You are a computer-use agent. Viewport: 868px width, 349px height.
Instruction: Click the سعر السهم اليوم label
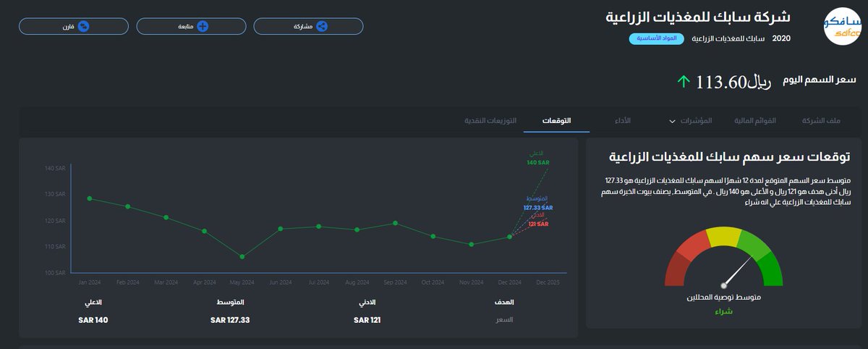tap(820, 79)
